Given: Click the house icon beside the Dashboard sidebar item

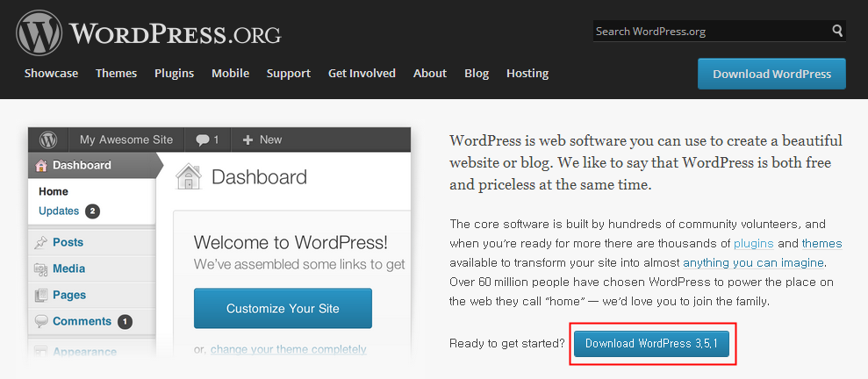Looking at the screenshot, I should (41, 165).
